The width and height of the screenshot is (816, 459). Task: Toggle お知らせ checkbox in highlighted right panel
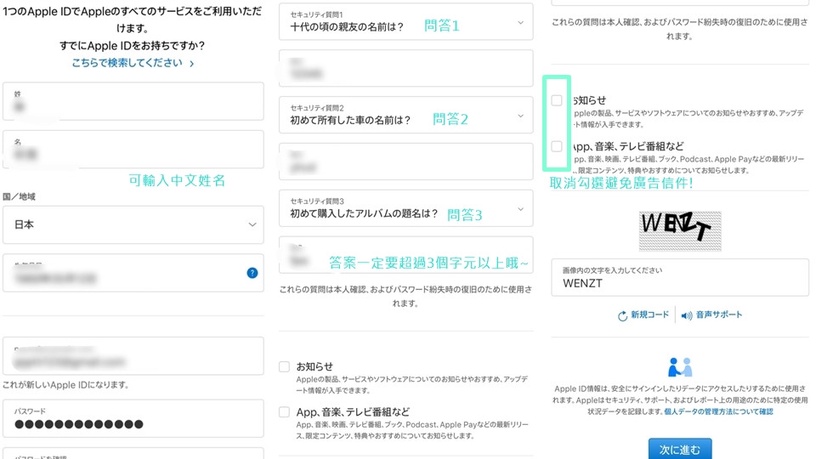point(557,100)
